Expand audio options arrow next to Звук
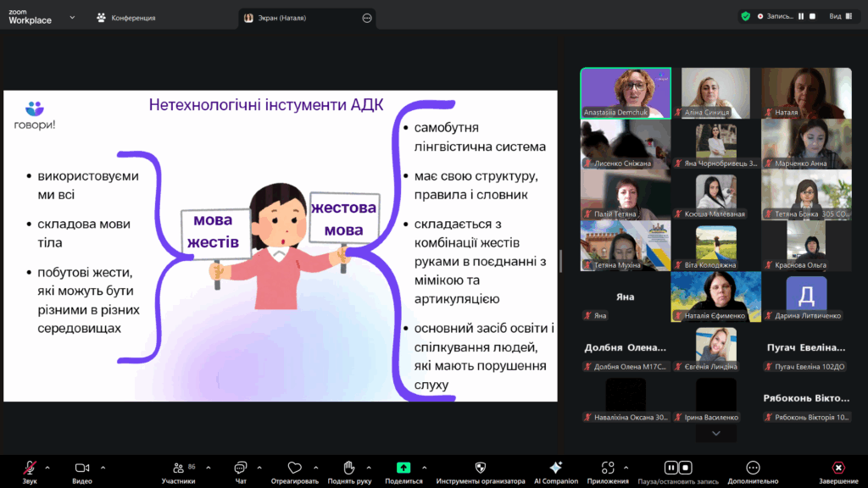 point(47,467)
